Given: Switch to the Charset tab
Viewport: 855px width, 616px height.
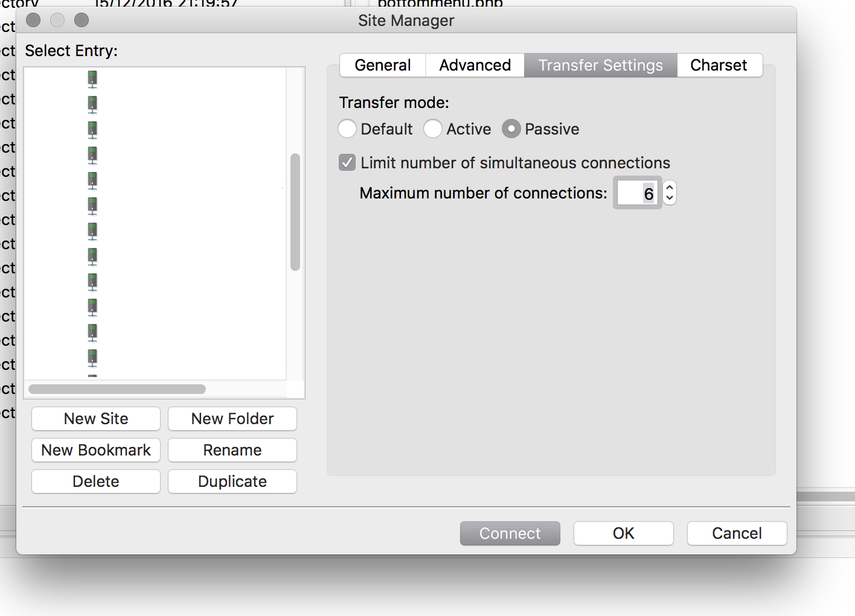Looking at the screenshot, I should point(719,65).
